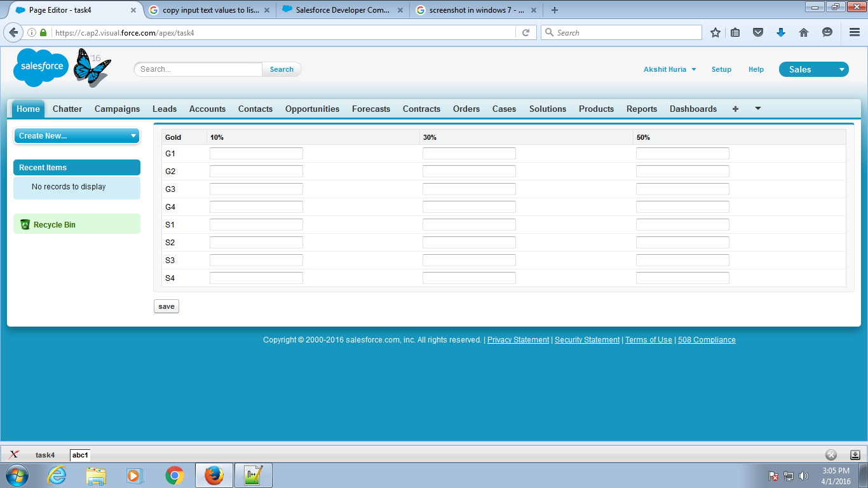Image resolution: width=868 pixels, height=488 pixels.
Task: Click the red X icon beside task4 in the bottom bar
Action: click(14, 454)
